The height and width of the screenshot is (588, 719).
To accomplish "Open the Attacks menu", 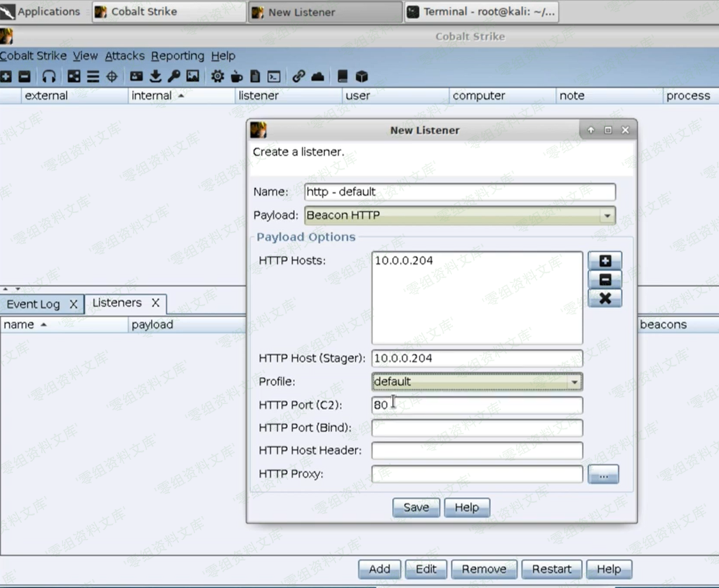I will pyautogui.click(x=124, y=56).
